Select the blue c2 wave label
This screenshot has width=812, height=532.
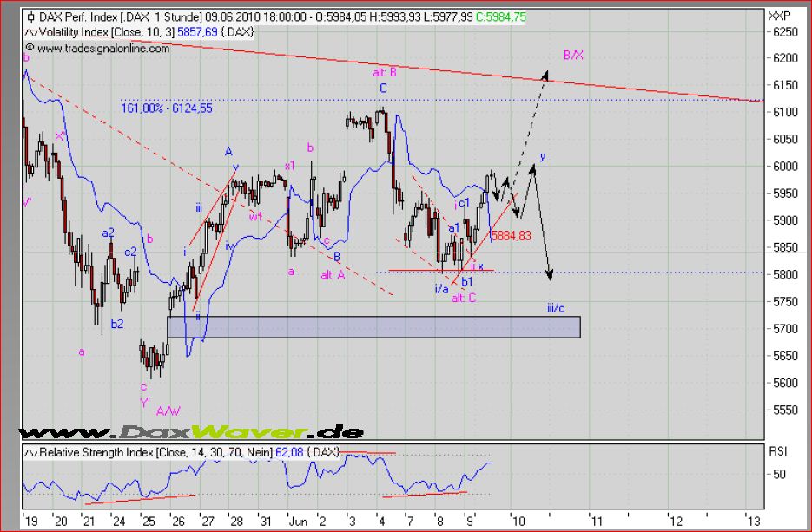tap(130, 252)
